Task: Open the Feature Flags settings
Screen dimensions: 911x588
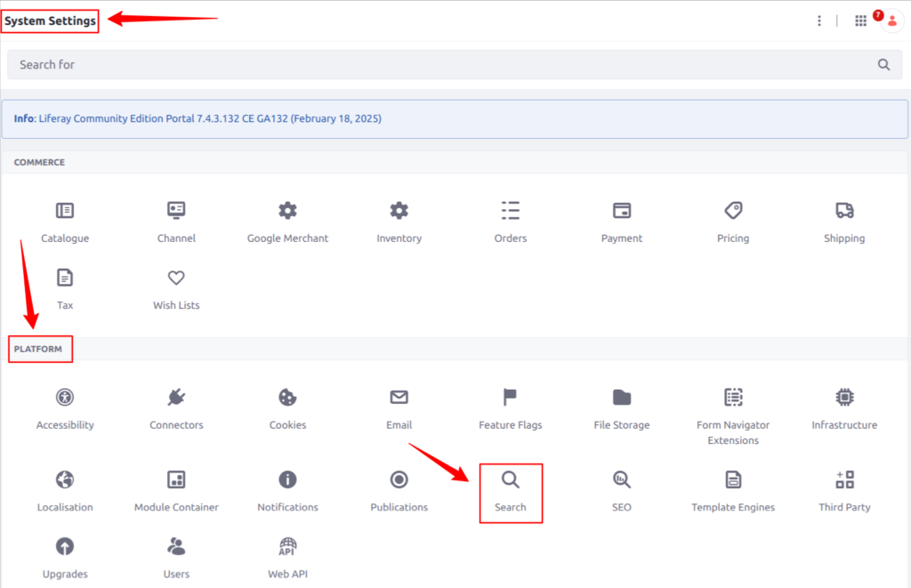Action: [510, 406]
